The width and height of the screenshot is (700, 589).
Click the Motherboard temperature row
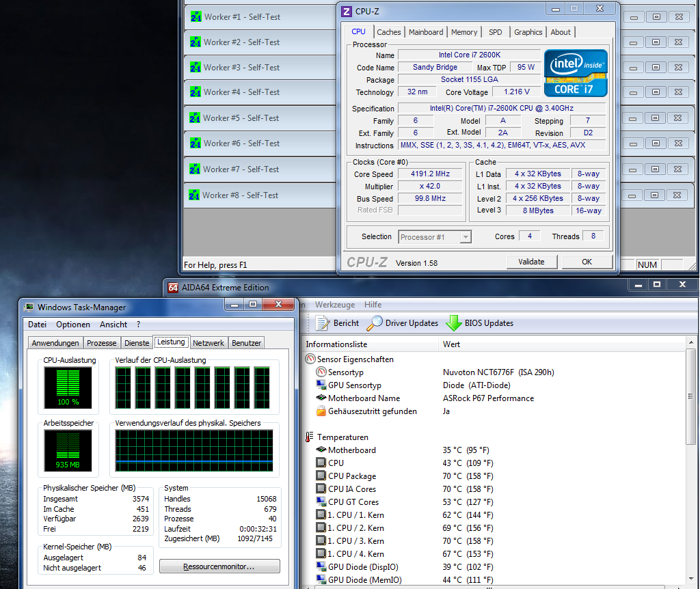[494, 450]
